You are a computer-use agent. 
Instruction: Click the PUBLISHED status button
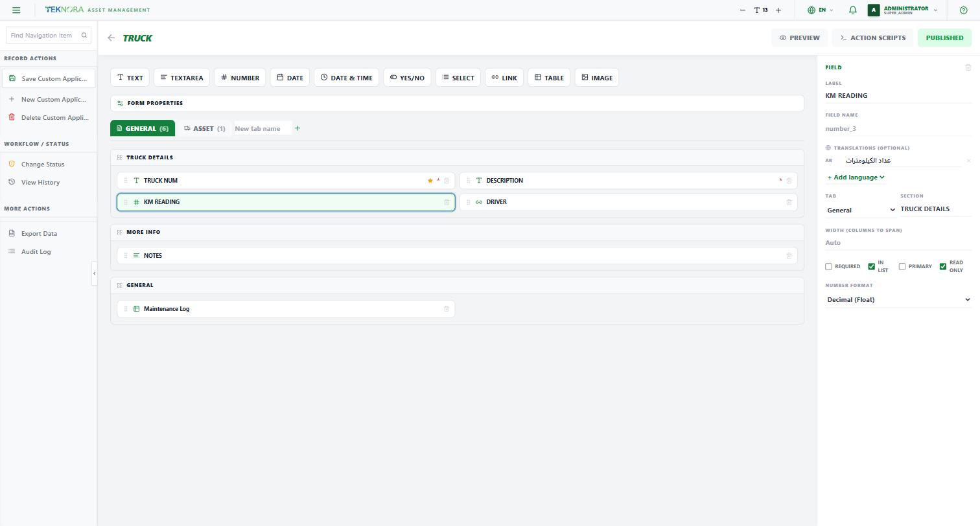coord(944,38)
